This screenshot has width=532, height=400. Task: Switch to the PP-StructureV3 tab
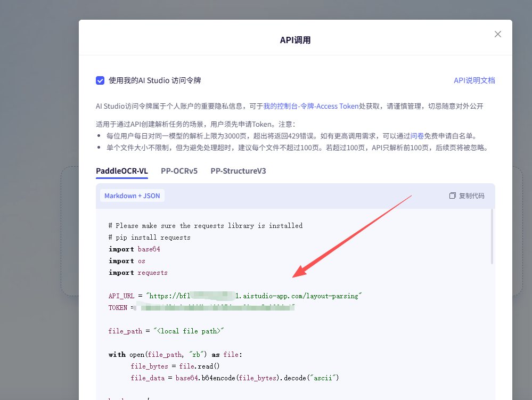pos(238,171)
